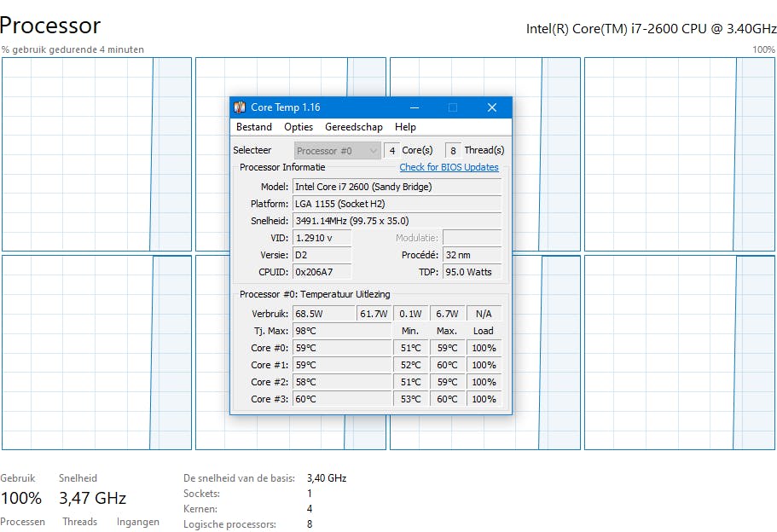
Task: Click Core #2 load 100% value
Action: [484, 382]
